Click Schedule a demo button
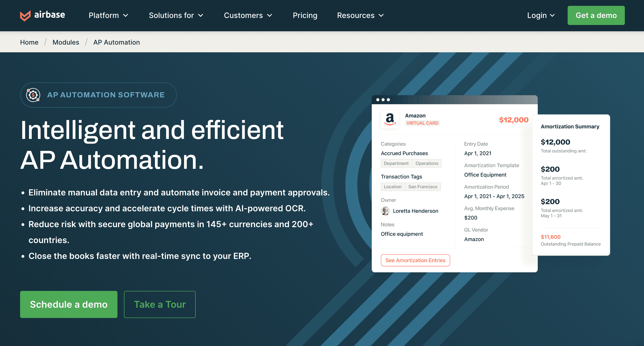This screenshot has width=644, height=346. pos(69,304)
